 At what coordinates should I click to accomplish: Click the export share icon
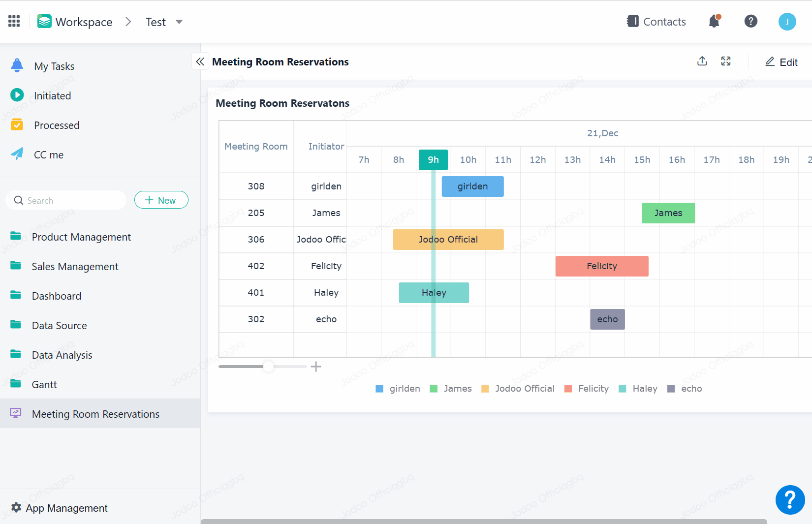tap(702, 62)
